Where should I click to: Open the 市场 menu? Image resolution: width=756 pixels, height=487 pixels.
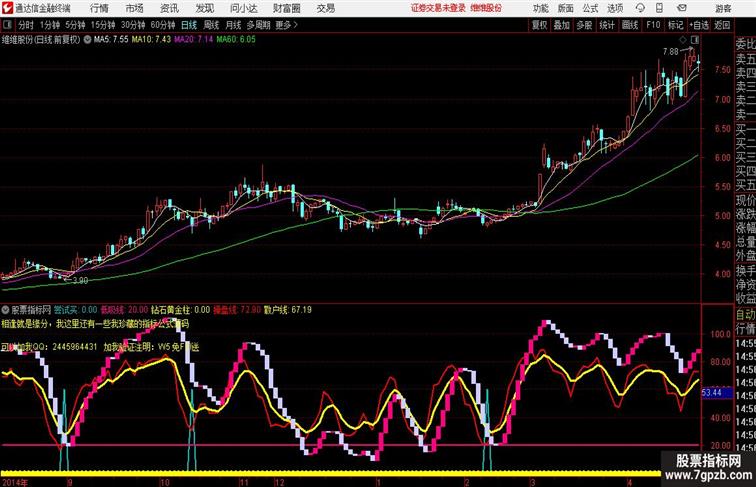(x=135, y=8)
